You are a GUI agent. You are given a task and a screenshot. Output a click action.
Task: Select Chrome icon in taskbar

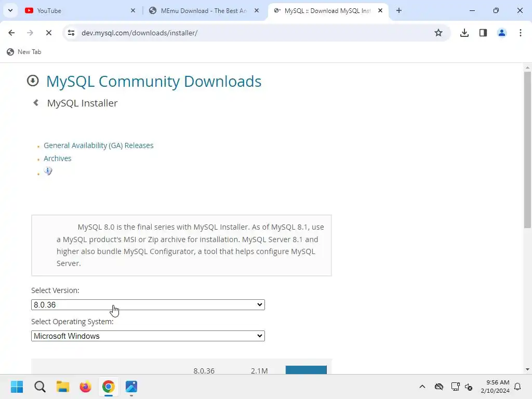109,387
